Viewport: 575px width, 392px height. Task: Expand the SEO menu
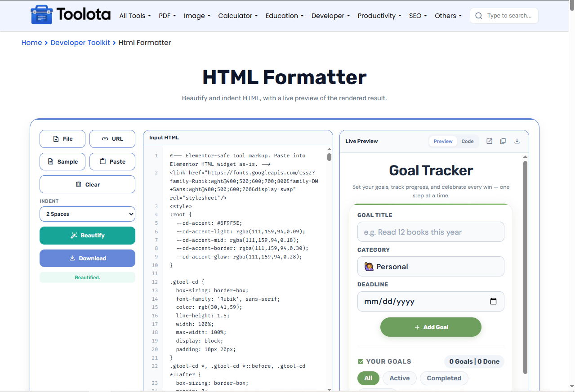[418, 16]
